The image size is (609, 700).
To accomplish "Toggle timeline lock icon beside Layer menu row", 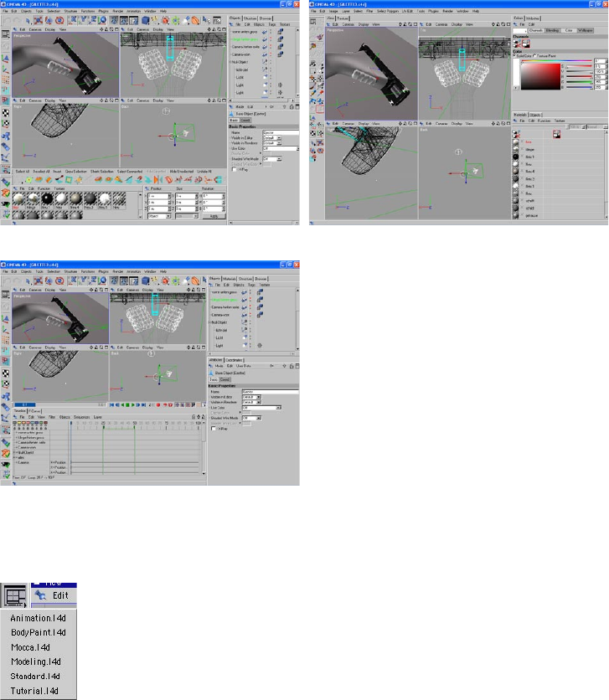I will 194,417.
